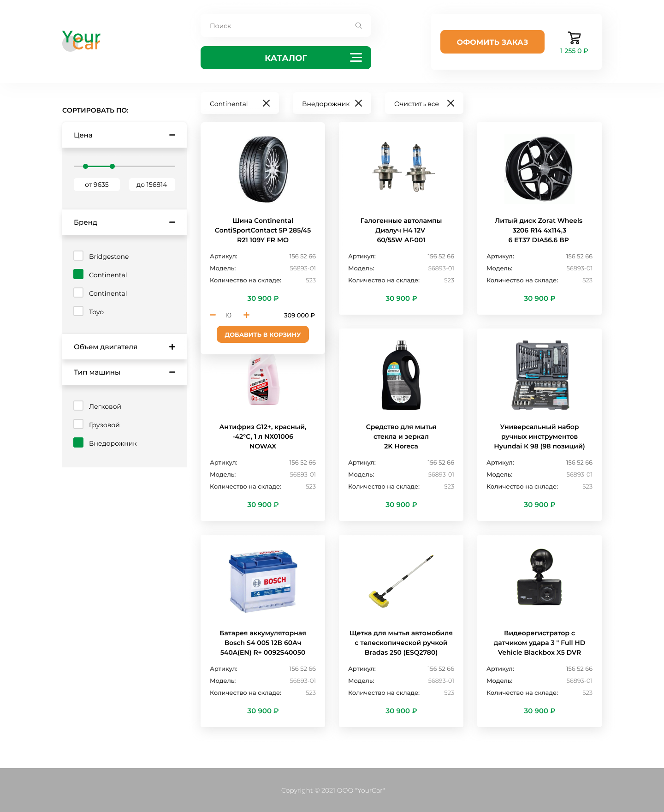Click the right price slider handle
This screenshot has width=664, height=812.
coord(112,166)
